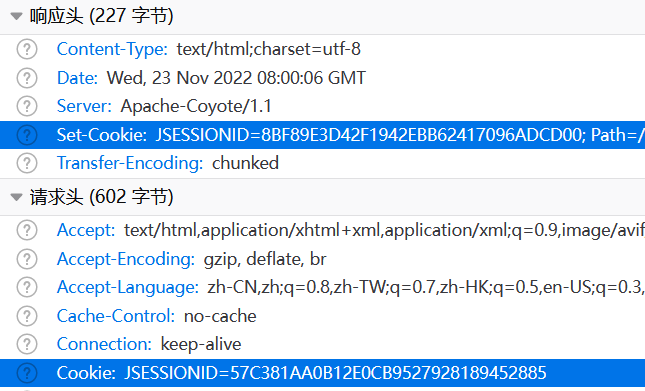645x391 pixels.
Task: Collapse the 响应头 (227 字节) section
Action: point(16,16)
